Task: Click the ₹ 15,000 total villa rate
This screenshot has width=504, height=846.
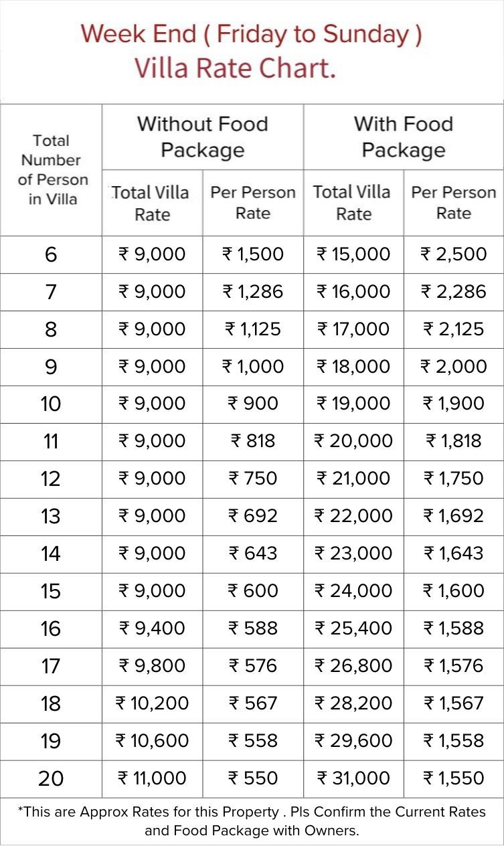Action: coord(353,254)
